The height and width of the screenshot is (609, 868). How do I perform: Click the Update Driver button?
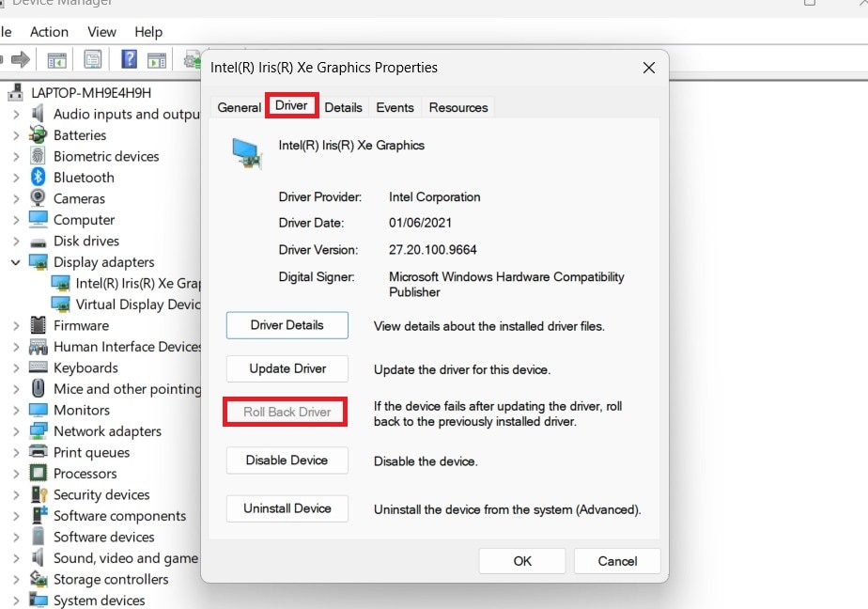287,368
